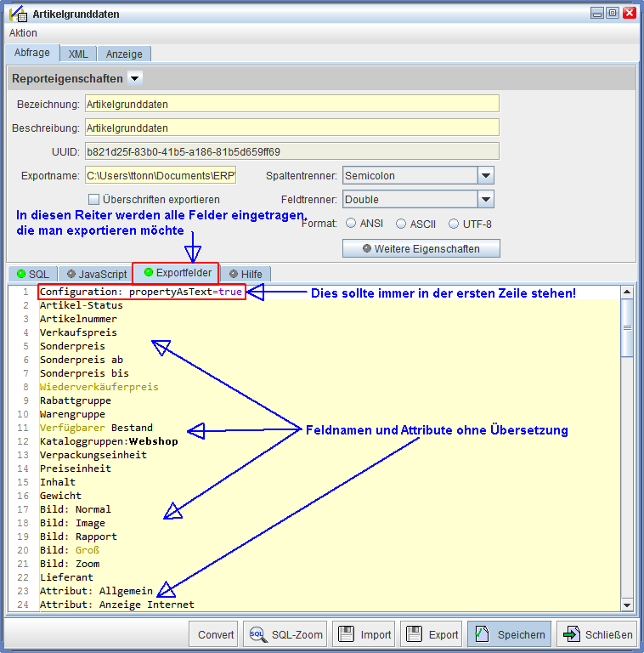Viewport: 644px width, 653px height.
Task: Enable Überschriften exportieren checkbox
Action: click(94, 200)
